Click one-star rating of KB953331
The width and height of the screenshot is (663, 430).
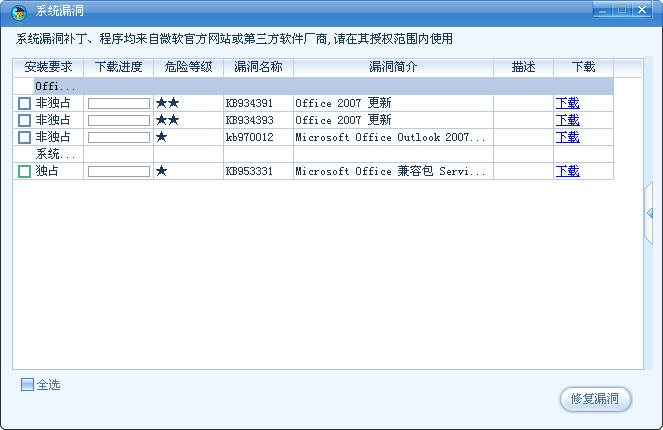point(162,171)
